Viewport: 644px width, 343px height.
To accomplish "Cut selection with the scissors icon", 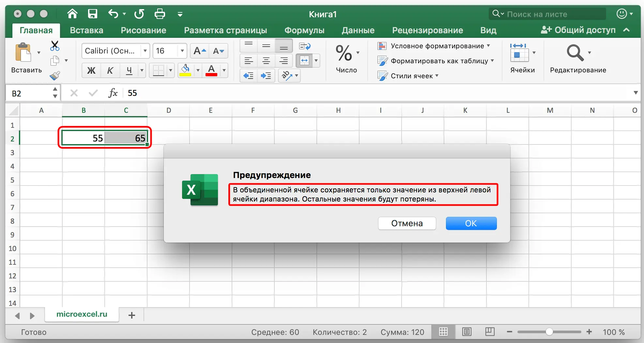I will click(x=55, y=46).
